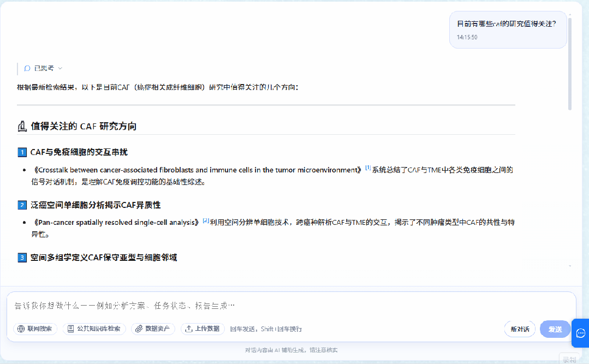
Task: Click the scroll-down arrow at the scrollbar bottom
Action: coord(570,266)
